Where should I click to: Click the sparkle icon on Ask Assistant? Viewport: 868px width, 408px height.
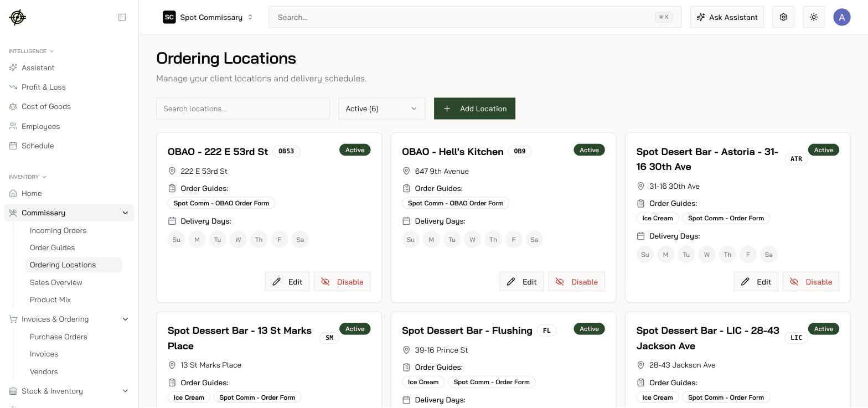(701, 17)
